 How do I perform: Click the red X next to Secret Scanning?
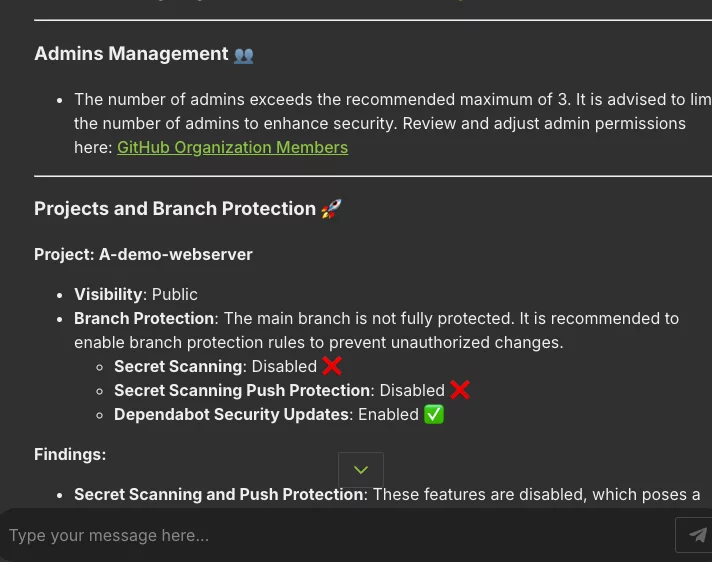point(332,366)
